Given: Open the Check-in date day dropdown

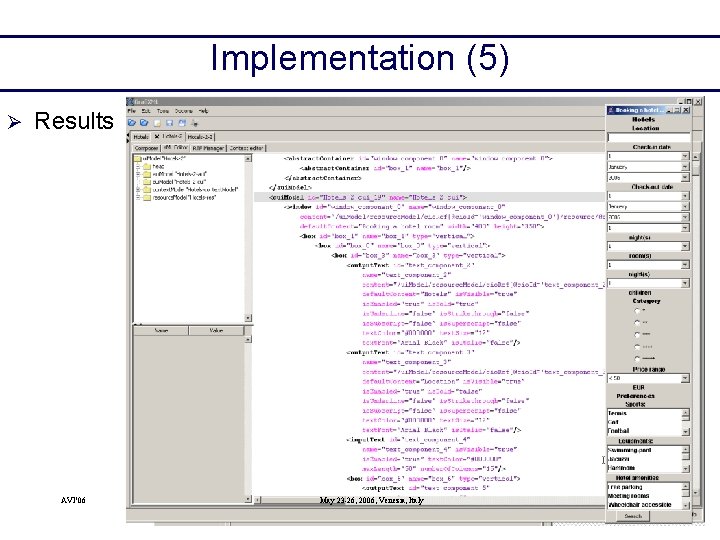Looking at the screenshot, I should [685, 157].
